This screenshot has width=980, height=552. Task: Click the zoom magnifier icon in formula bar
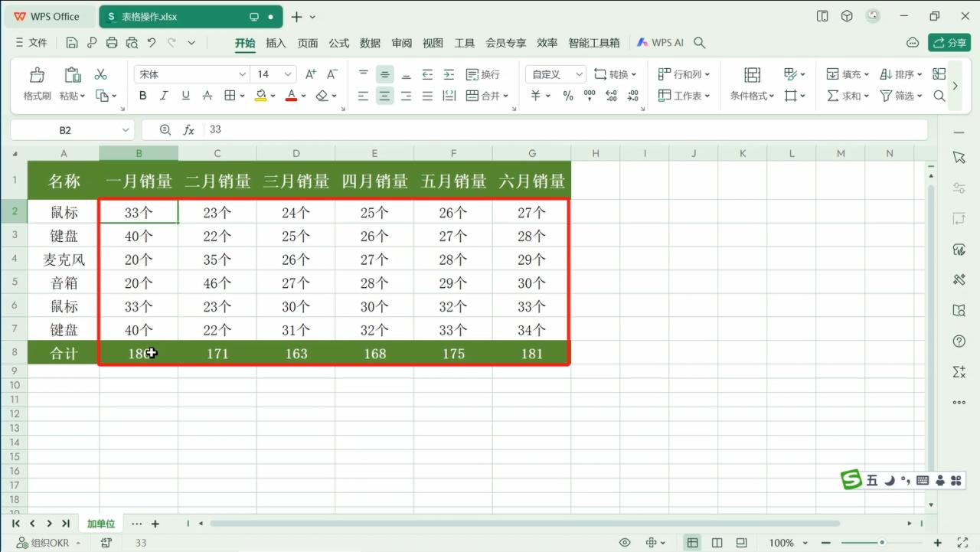(165, 130)
